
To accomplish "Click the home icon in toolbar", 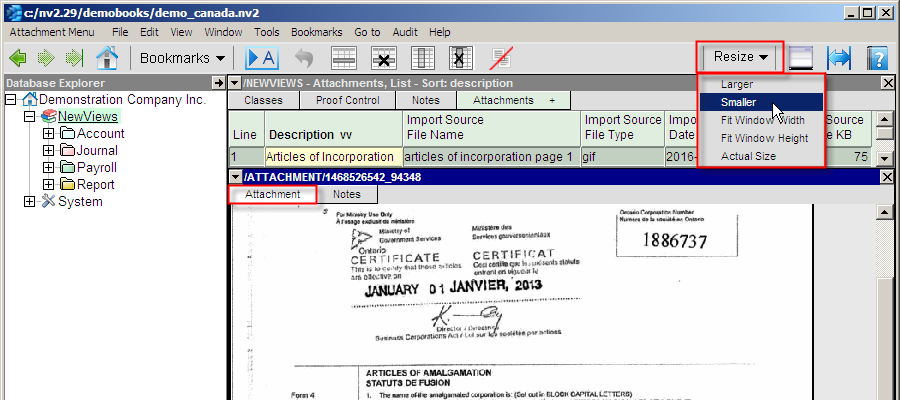I will [x=107, y=58].
